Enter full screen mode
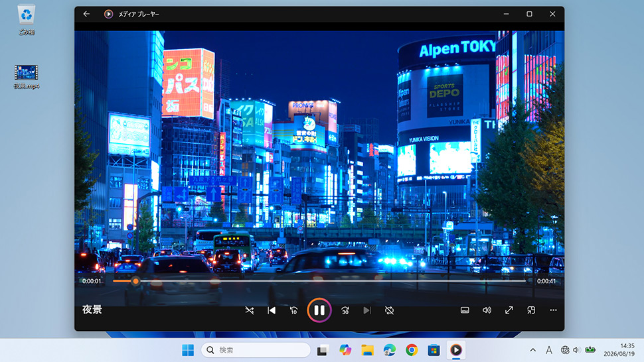 pyautogui.click(x=509, y=310)
